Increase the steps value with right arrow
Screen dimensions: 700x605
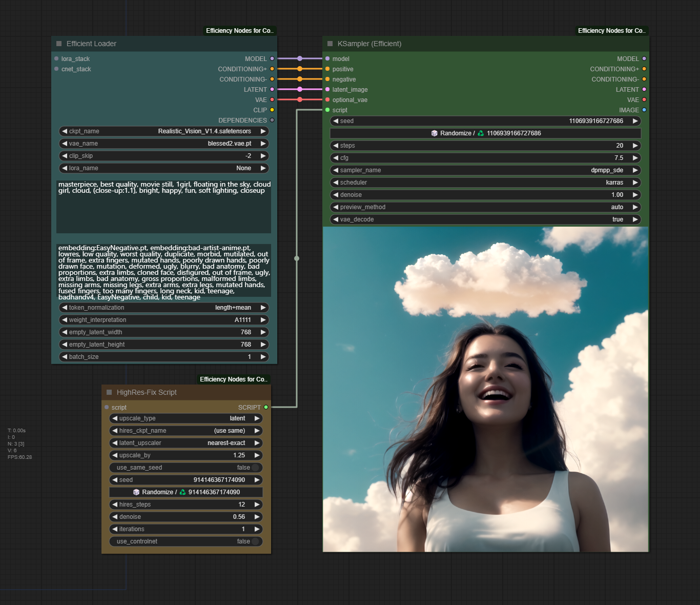pos(635,146)
